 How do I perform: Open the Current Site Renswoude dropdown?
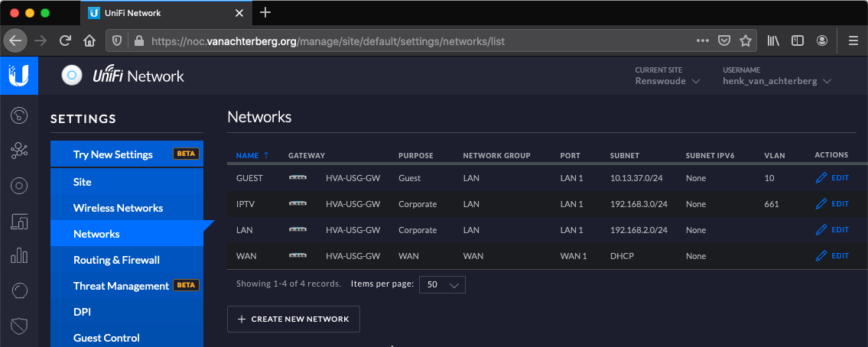pos(668,81)
